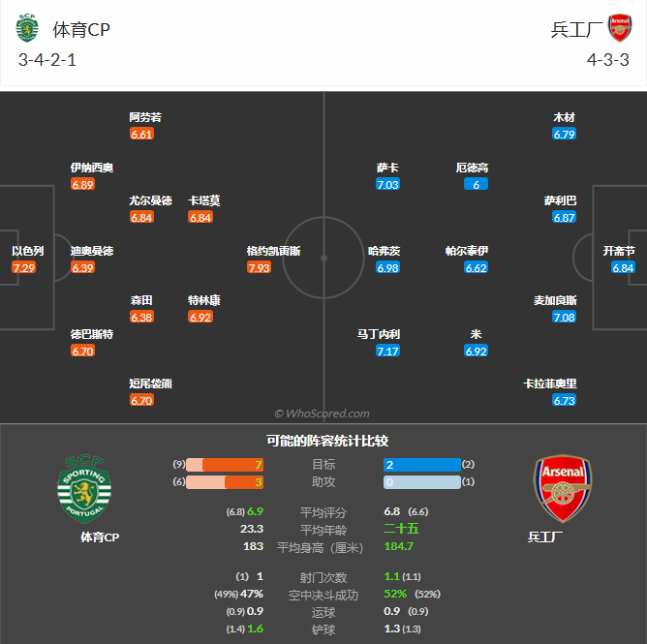Open the 兵工厂 team name in top header

coord(574,29)
